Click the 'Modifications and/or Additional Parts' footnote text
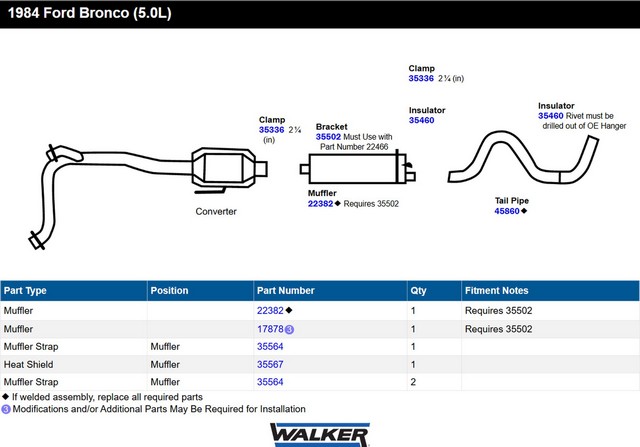640x447 pixels. click(x=159, y=409)
